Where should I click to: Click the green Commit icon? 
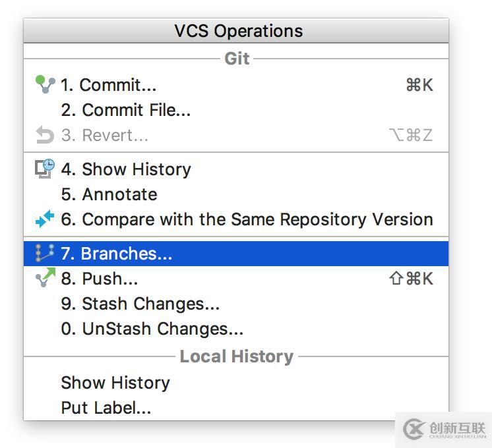tap(46, 84)
